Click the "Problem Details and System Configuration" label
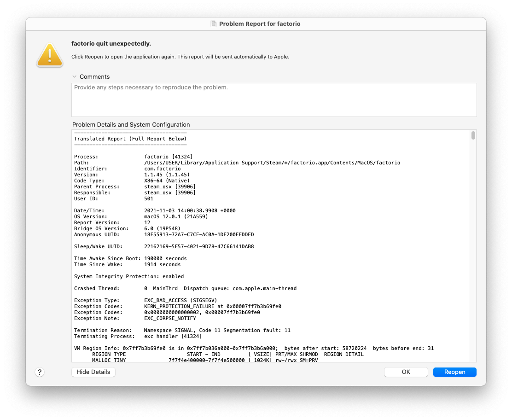This screenshot has height=420, width=512. tap(131, 125)
